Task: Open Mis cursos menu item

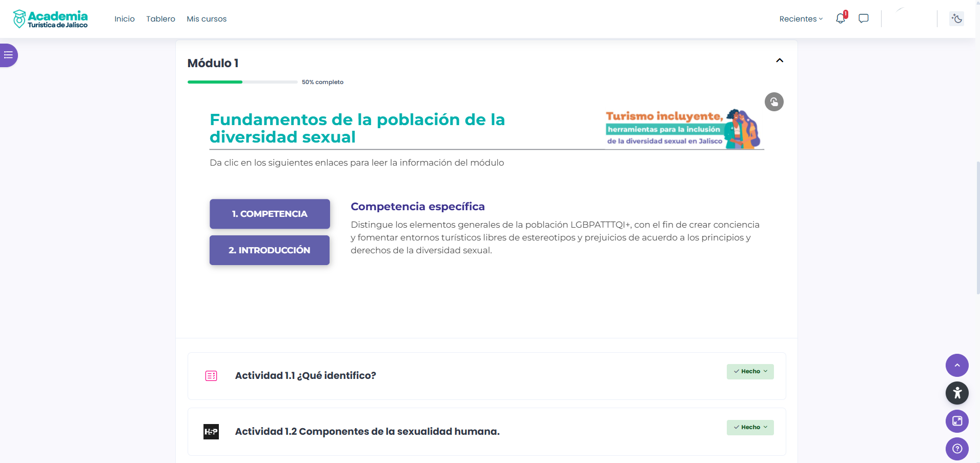Action: click(207, 19)
